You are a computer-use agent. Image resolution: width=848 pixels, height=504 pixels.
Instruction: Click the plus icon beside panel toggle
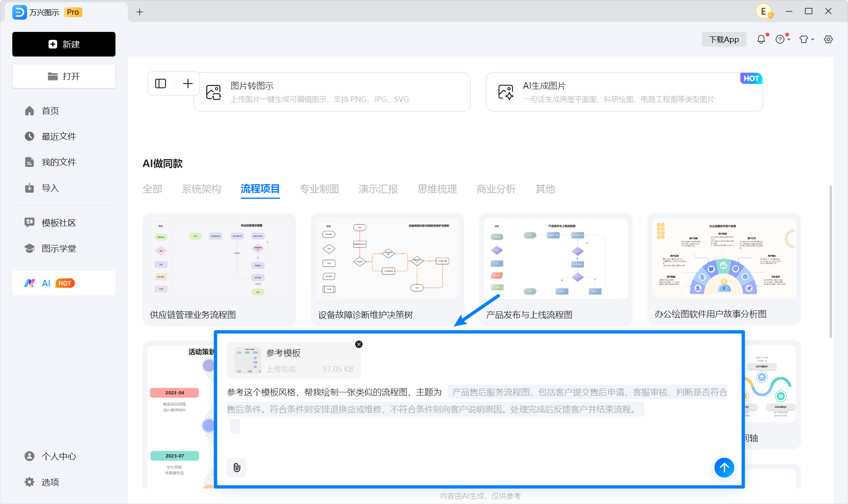tap(188, 83)
